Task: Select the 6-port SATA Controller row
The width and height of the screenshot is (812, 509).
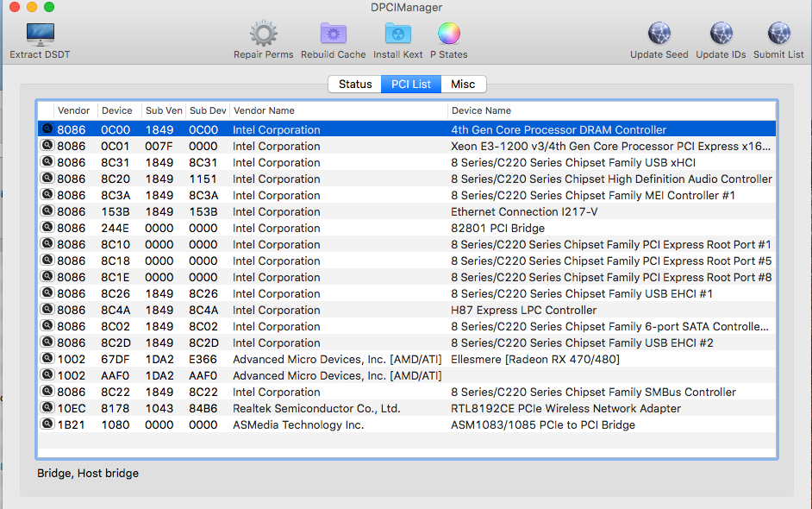Action: (407, 327)
